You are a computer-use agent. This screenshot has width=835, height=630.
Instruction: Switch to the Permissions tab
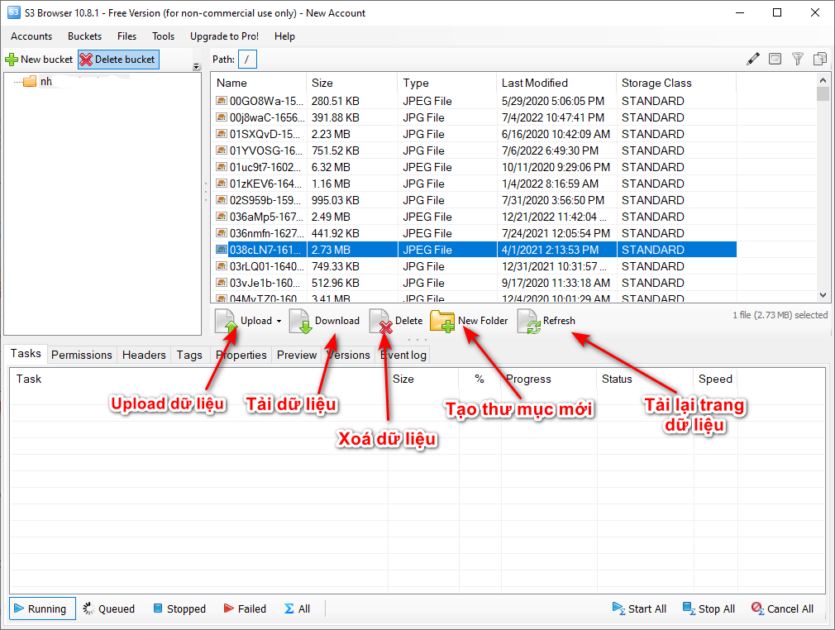pos(81,355)
